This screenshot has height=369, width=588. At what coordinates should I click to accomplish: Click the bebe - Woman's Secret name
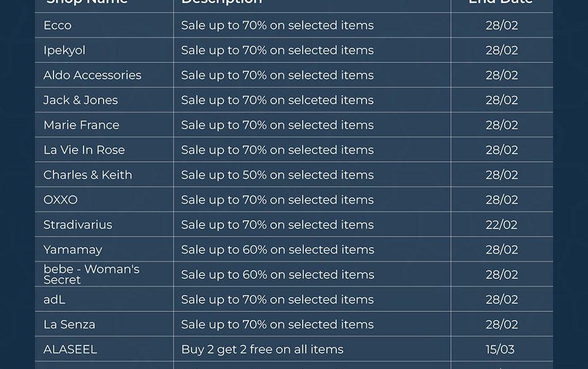pyautogui.click(x=91, y=274)
